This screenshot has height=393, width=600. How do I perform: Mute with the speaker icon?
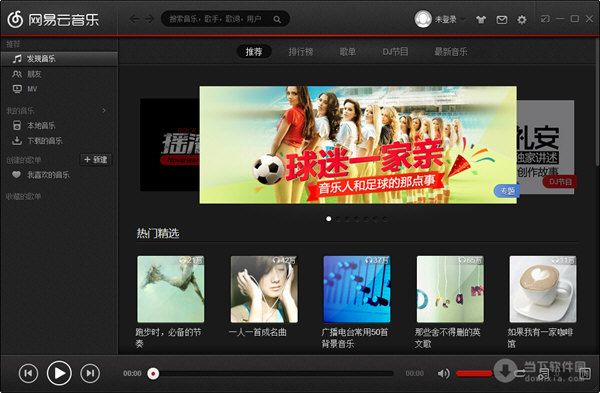click(443, 373)
